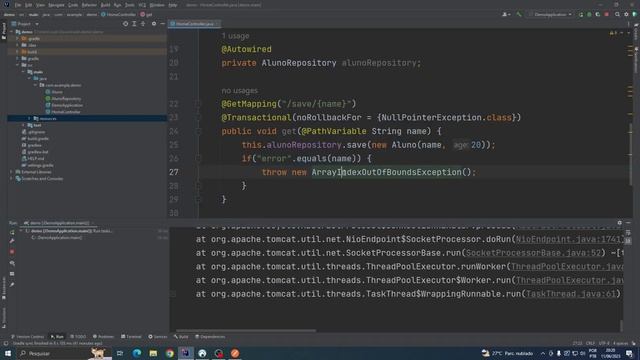Open Run panel settings gear
The width and height of the screenshot is (640, 360).
[620, 223]
